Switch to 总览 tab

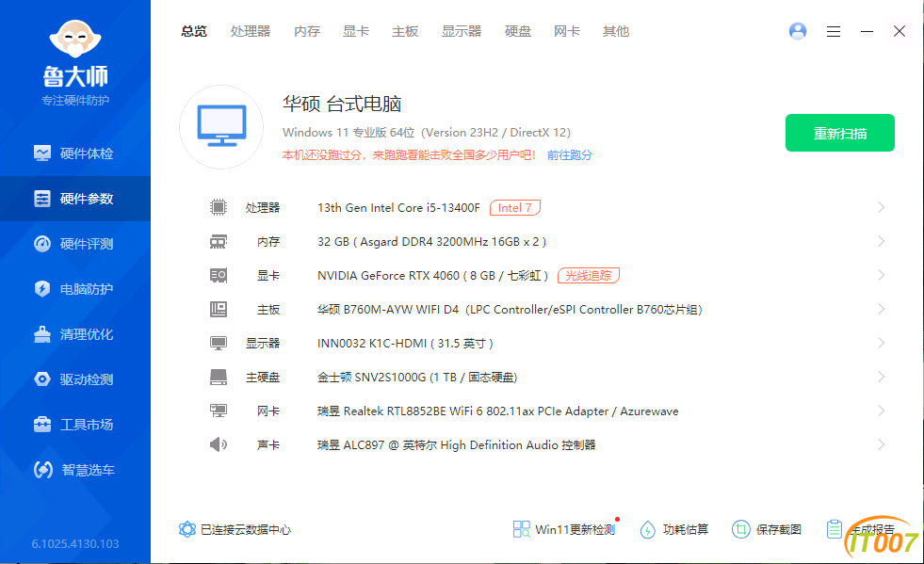point(194,31)
